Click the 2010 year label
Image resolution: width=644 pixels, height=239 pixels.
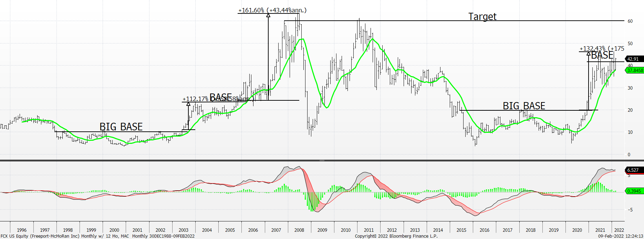pos(346,230)
